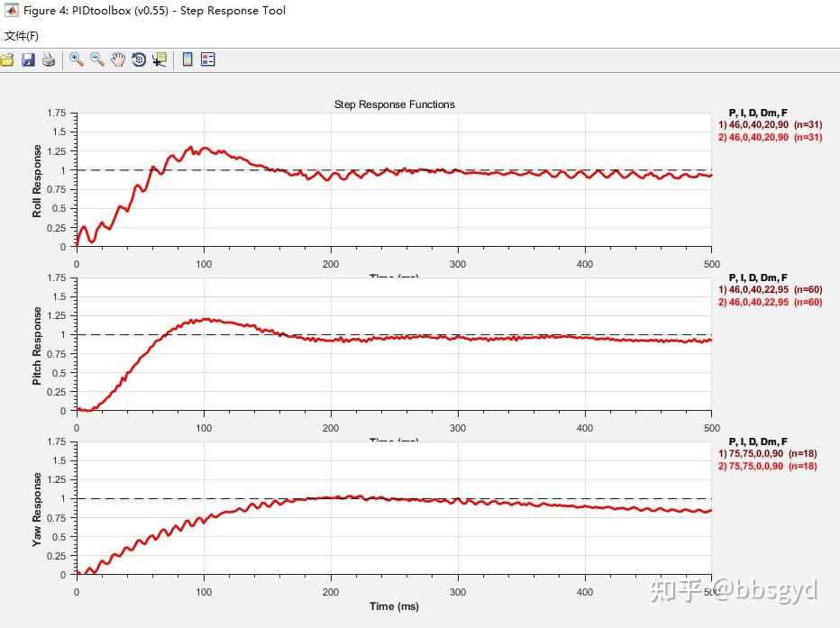Insert a colorbar using the toolbar icon
The image size is (840, 628).
tap(187, 59)
